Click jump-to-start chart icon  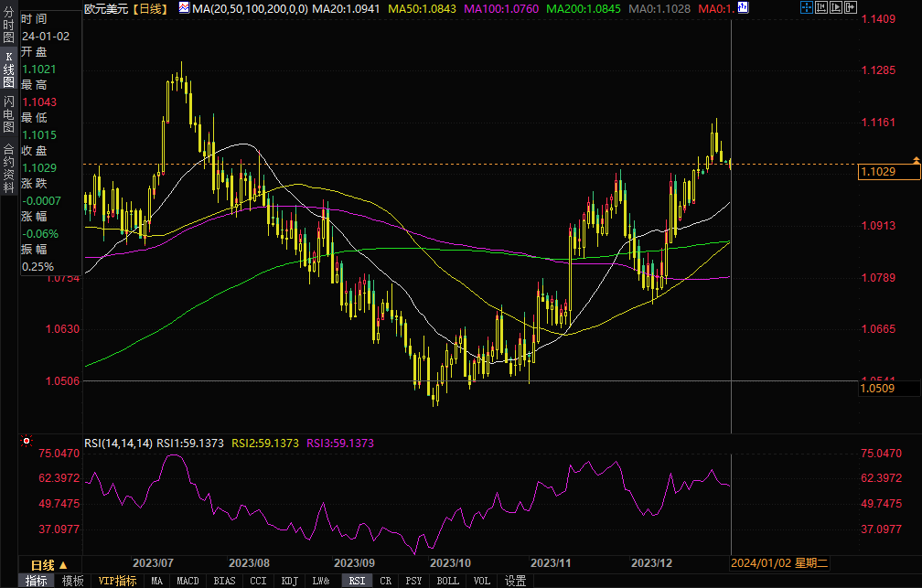tap(820, 7)
